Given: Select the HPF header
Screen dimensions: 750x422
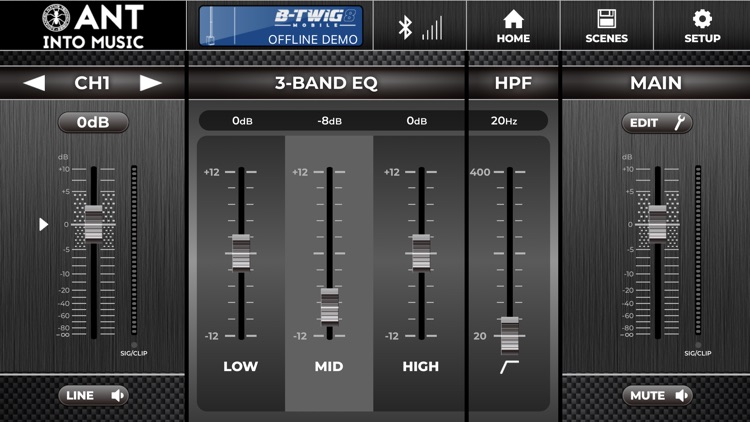Looking at the screenshot, I should pyautogui.click(x=513, y=83).
